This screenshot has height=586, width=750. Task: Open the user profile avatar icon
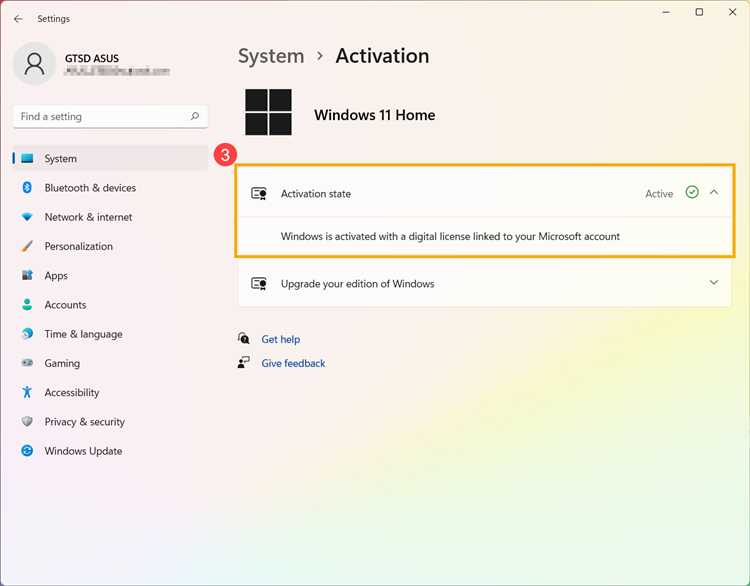point(34,63)
